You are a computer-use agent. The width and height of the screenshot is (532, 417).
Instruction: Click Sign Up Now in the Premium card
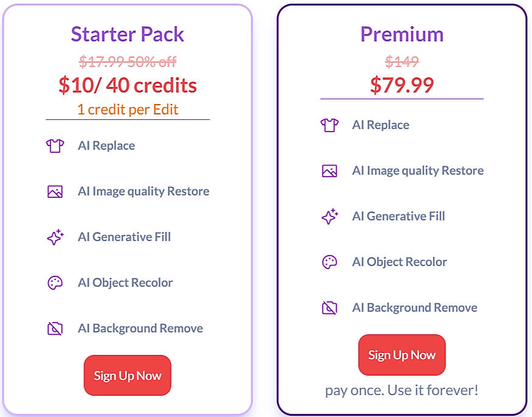[x=402, y=355]
